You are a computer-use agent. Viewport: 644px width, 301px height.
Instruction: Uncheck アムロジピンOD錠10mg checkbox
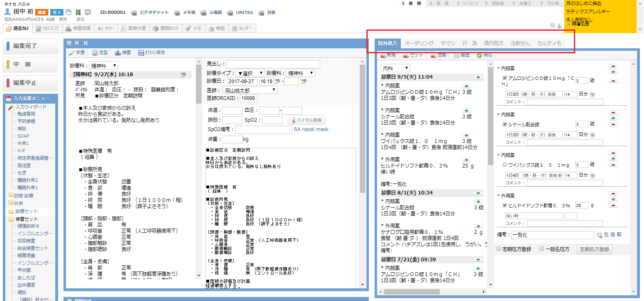(505, 78)
